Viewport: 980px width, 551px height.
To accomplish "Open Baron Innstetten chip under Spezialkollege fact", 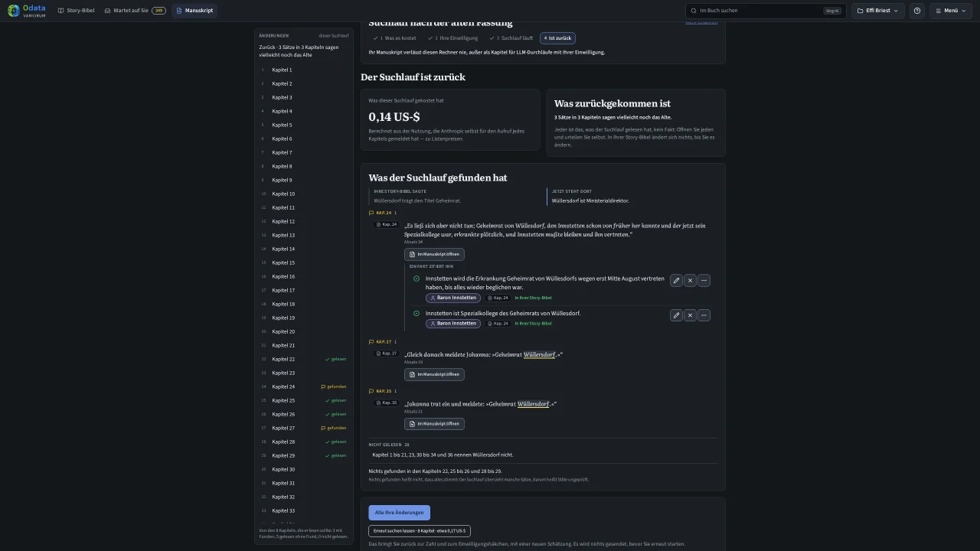I will pyautogui.click(x=453, y=324).
